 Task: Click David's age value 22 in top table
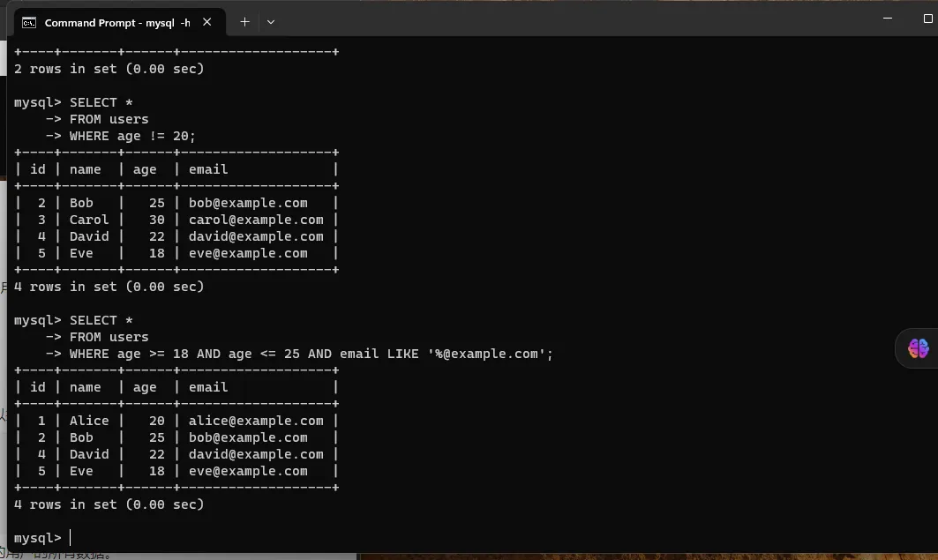(156, 236)
